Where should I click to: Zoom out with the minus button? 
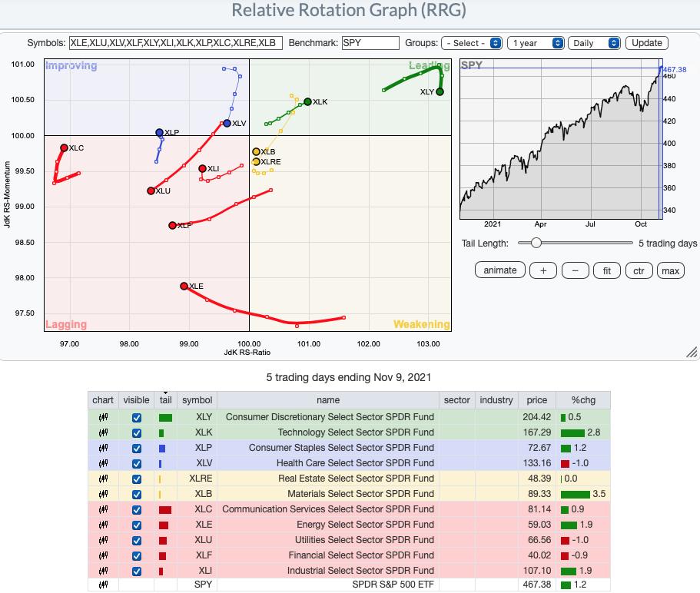[x=575, y=270]
